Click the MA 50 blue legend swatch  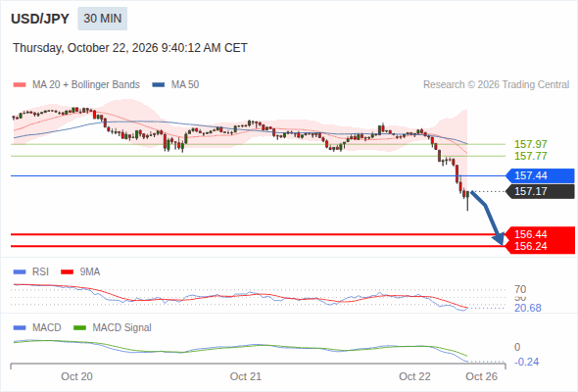[x=159, y=85]
